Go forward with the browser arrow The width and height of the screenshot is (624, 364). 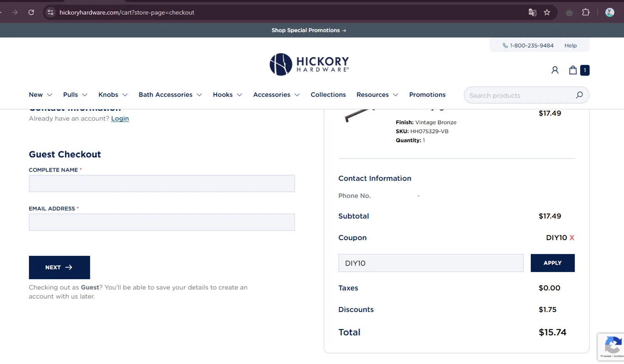tap(15, 12)
